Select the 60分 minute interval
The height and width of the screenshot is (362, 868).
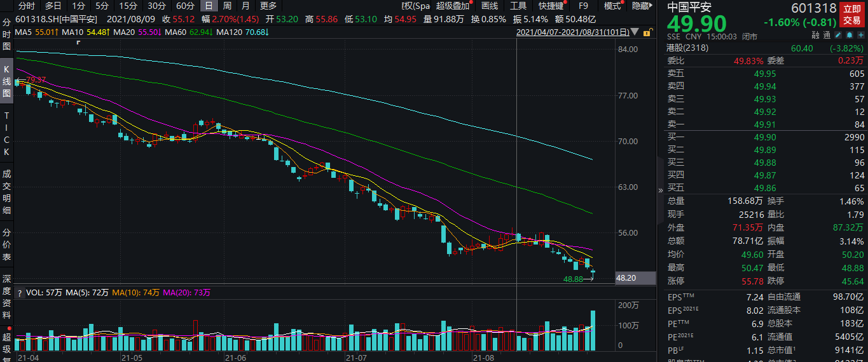(x=185, y=6)
